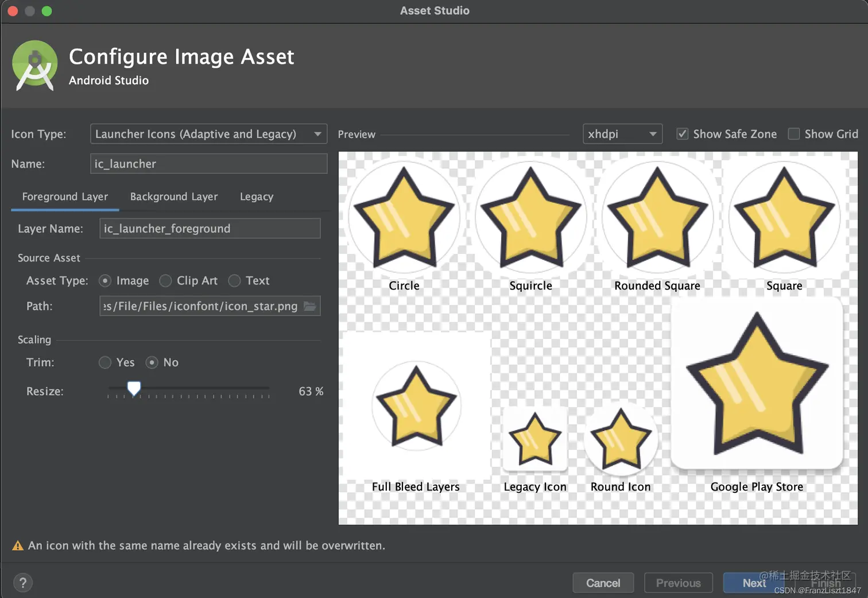Select the Square preview icon
The width and height of the screenshot is (868, 598).
coord(784,217)
